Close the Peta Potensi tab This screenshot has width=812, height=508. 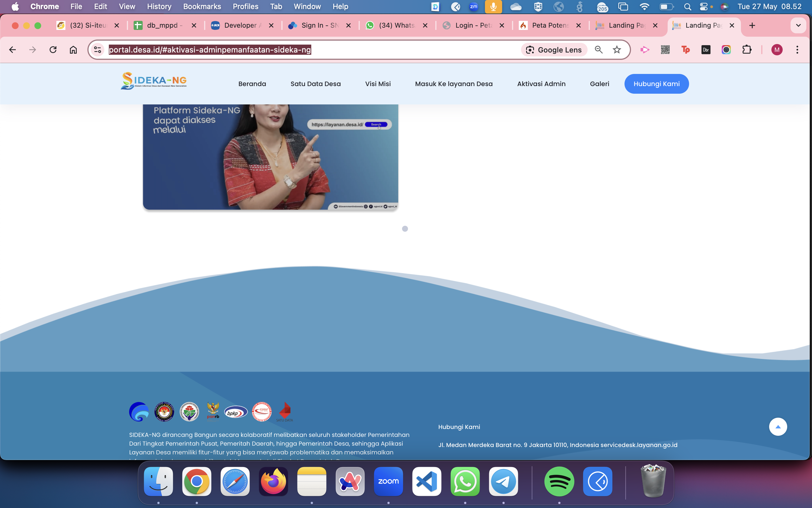point(579,25)
